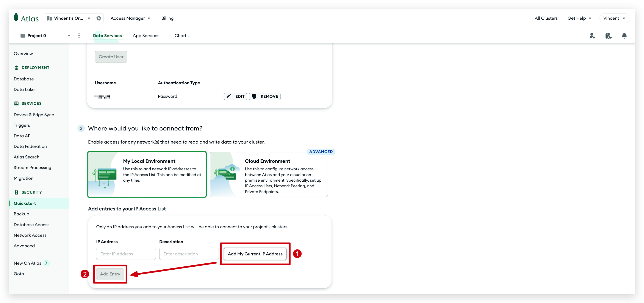This screenshot has height=303, width=644.
Task: Click the blurred username entry
Action: (102, 97)
